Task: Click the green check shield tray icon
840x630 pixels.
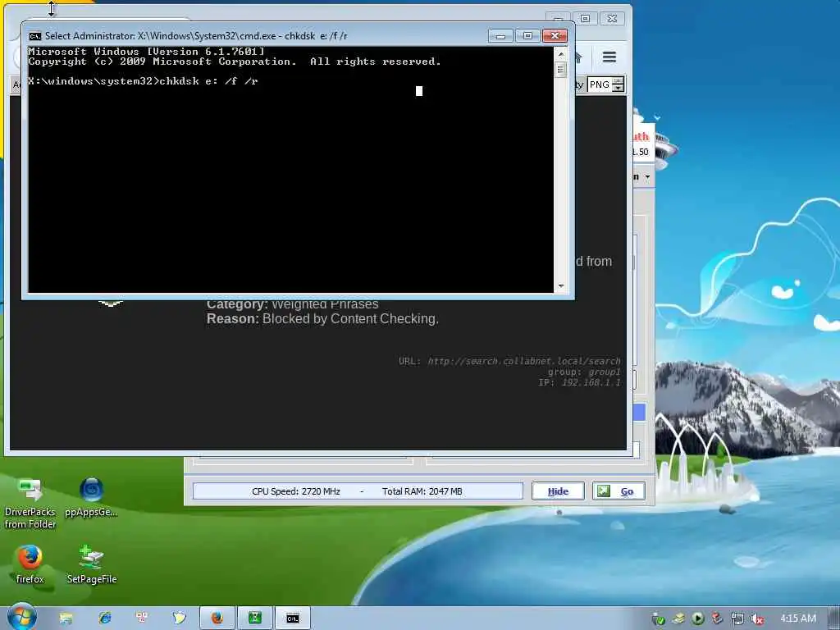Action: (x=659, y=619)
